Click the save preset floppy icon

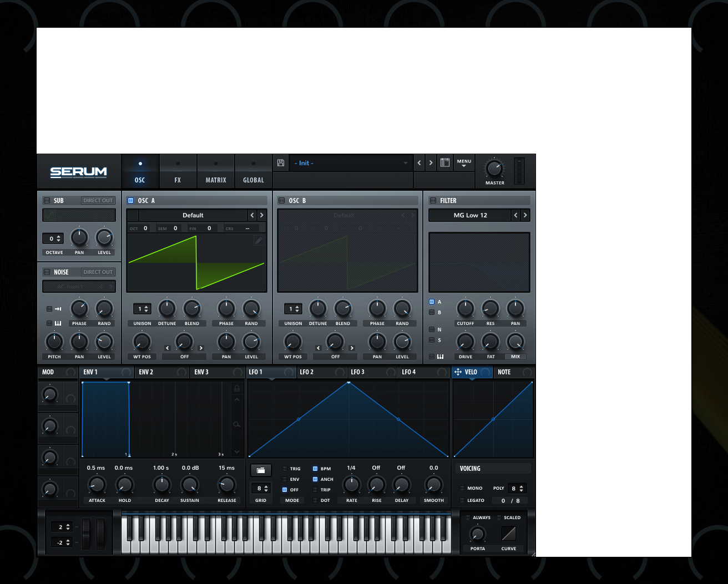[x=281, y=162]
